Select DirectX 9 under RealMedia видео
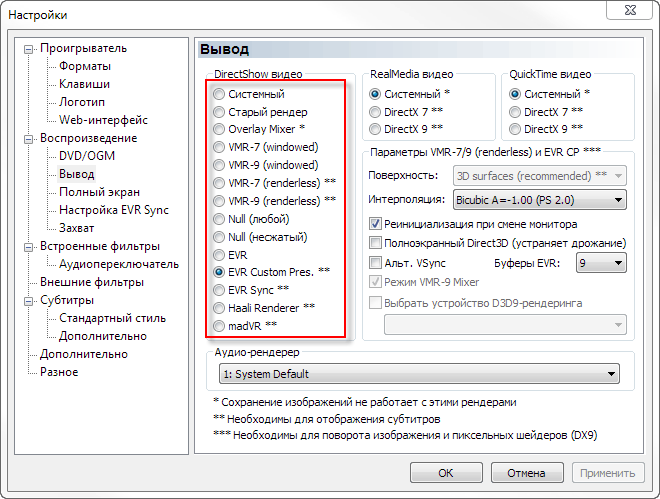Image resolution: width=660 pixels, height=499 pixels. coord(376,129)
